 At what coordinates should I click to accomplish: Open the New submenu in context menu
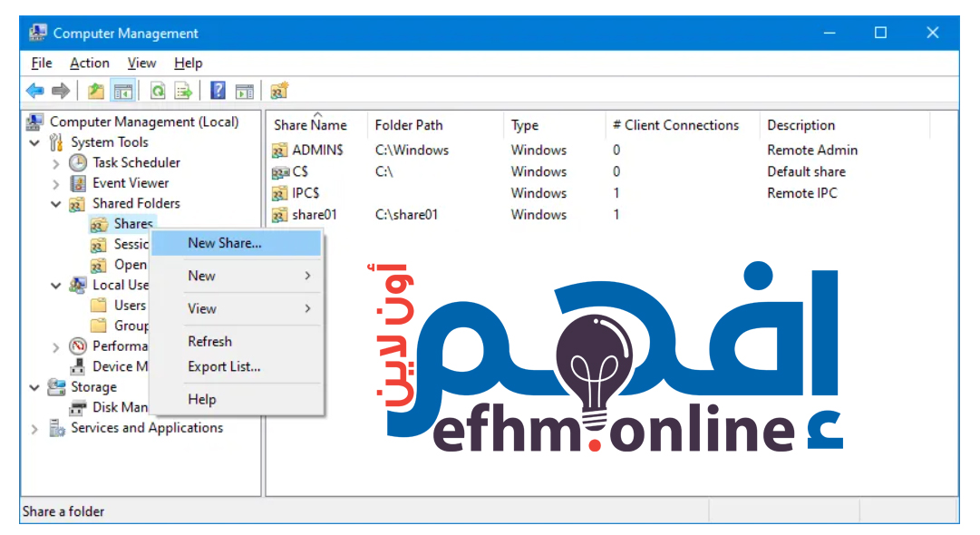[x=237, y=276]
